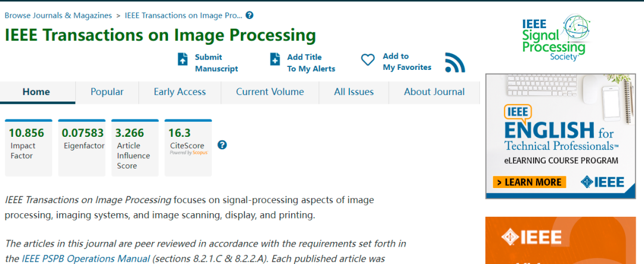Click the Add Title alert icon
Image resolution: width=644 pixels, height=264 pixels.
tap(275, 59)
